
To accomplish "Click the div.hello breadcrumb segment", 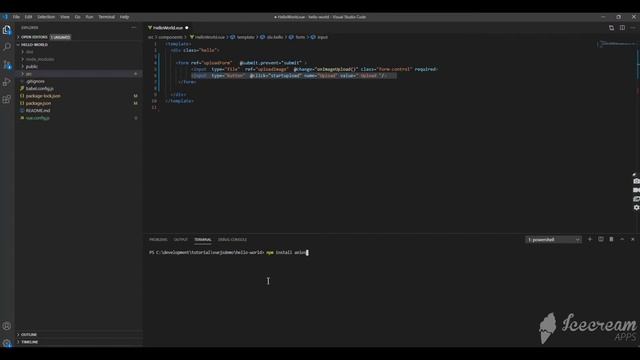I will tap(275, 37).
